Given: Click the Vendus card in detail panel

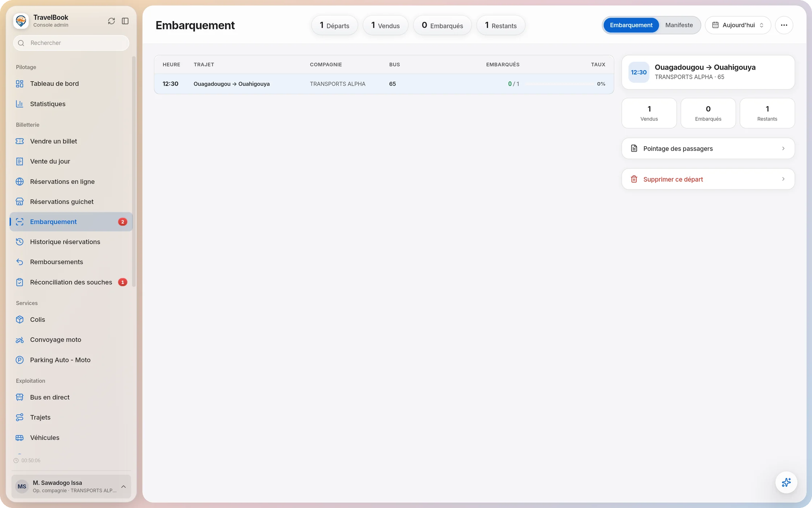Looking at the screenshot, I should tap(649, 113).
